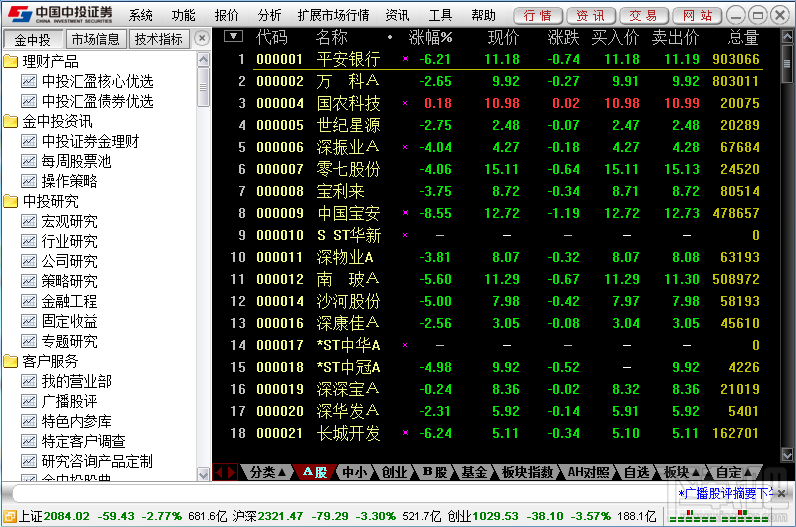
Task: Click sidebar scrollbar up arrow
Action: point(204,60)
